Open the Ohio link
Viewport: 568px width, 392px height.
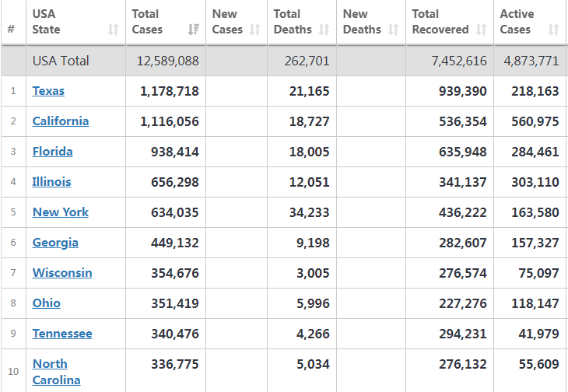pyautogui.click(x=47, y=303)
